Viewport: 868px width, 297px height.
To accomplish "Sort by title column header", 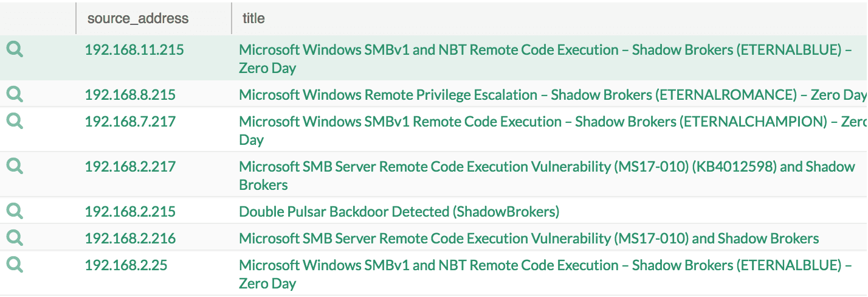I will pos(253,18).
